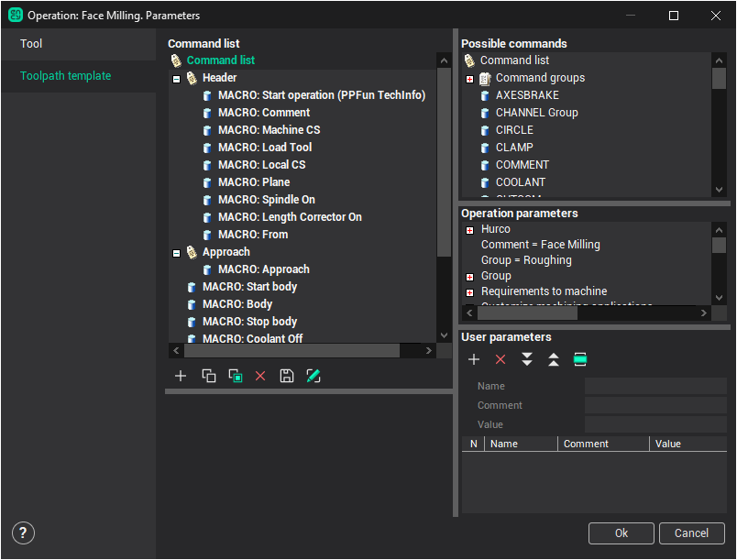
Task: Move user parameter down with double-down arrows
Action: (527, 359)
